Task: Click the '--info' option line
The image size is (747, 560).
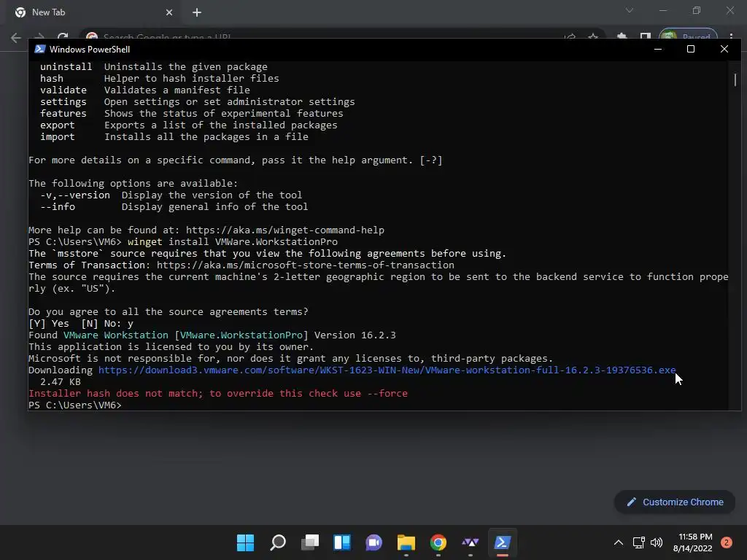Action: coord(174,206)
